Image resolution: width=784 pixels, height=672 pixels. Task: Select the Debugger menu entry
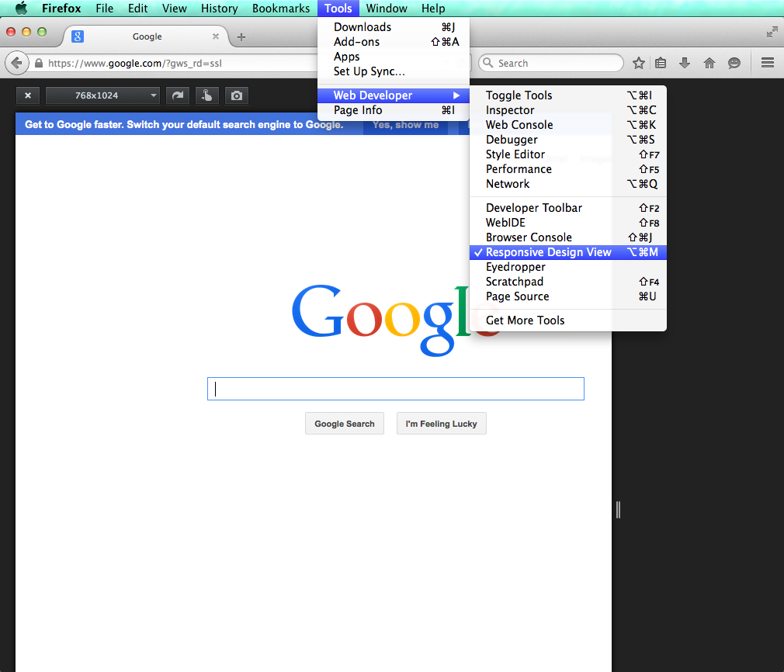[568, 140]
